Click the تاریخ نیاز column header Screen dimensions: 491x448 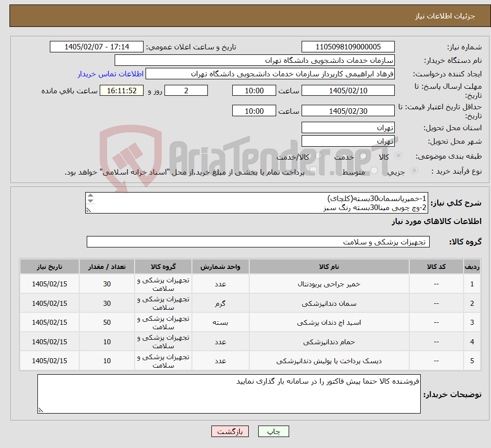pos(49,266)
